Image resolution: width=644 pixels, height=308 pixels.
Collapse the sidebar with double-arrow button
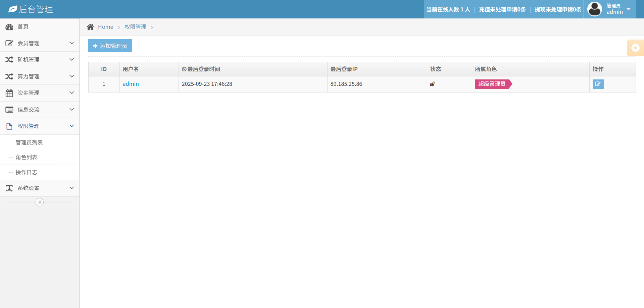click(40, 202)
